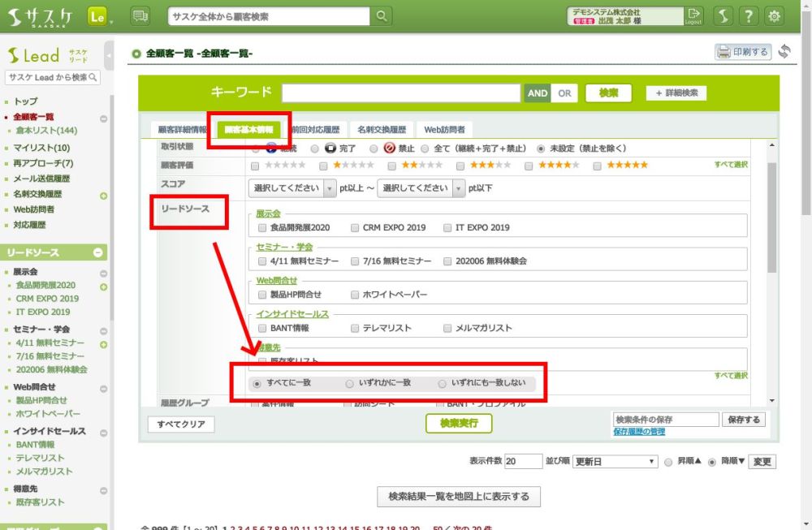Image resolution: width=812 pixels, height=530 pixels.
Task: Click the Logout icon
Action: click(x=693, y=16)
